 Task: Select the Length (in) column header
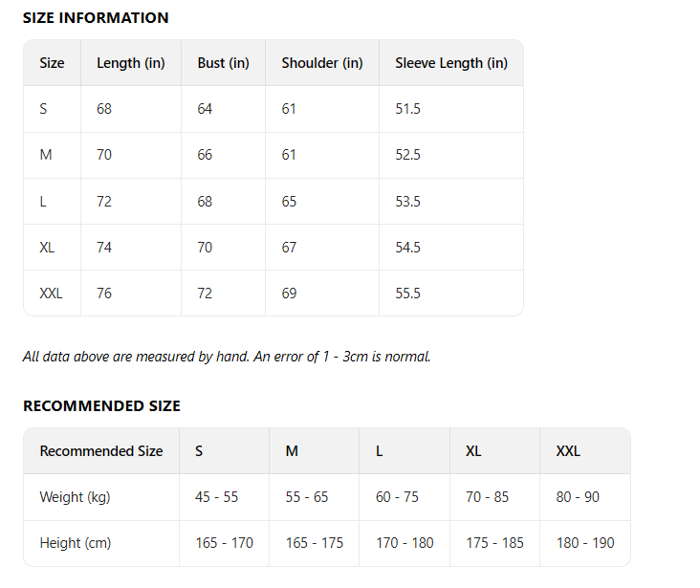coord(131,63)
